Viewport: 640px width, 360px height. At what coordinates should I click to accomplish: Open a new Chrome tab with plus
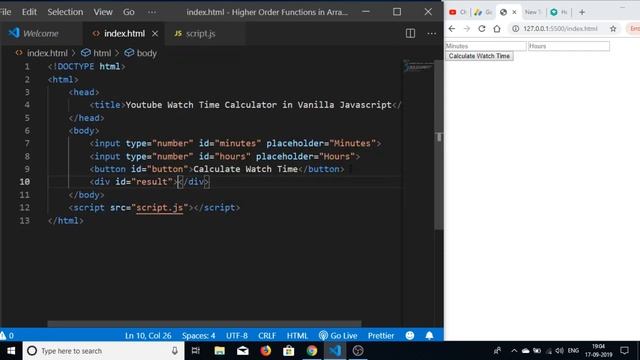point(582,12)
